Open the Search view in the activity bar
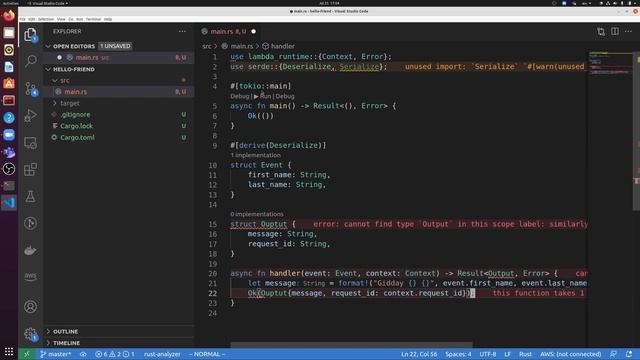The image size is (640, 360). (x=31, y=61)
